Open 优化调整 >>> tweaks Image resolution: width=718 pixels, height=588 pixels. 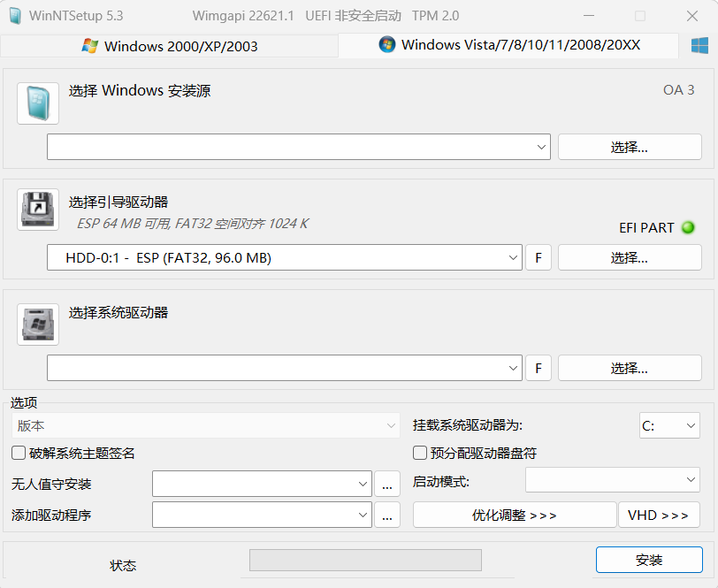pos(515,515)
